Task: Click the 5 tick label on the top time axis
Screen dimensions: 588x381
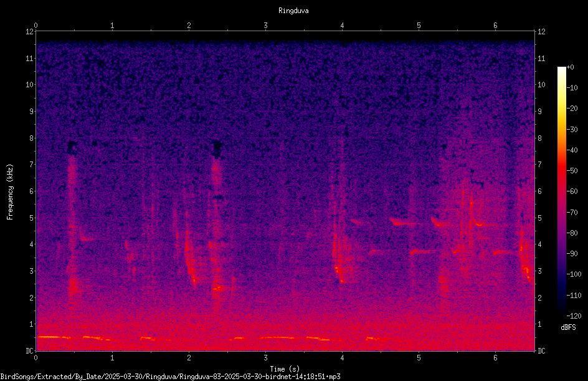Action: pyautogui.click(x=419, y=26)
